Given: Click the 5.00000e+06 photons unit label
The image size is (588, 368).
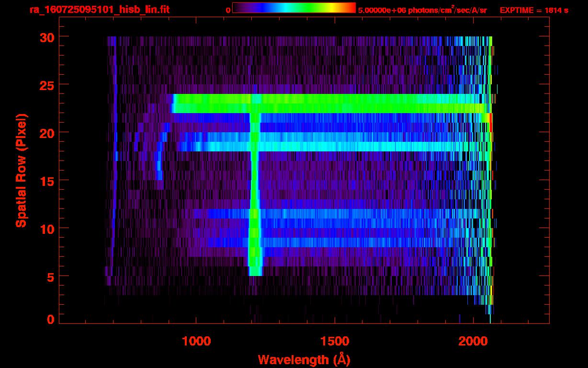Looking at the screenshot, I should pos(422,10).
